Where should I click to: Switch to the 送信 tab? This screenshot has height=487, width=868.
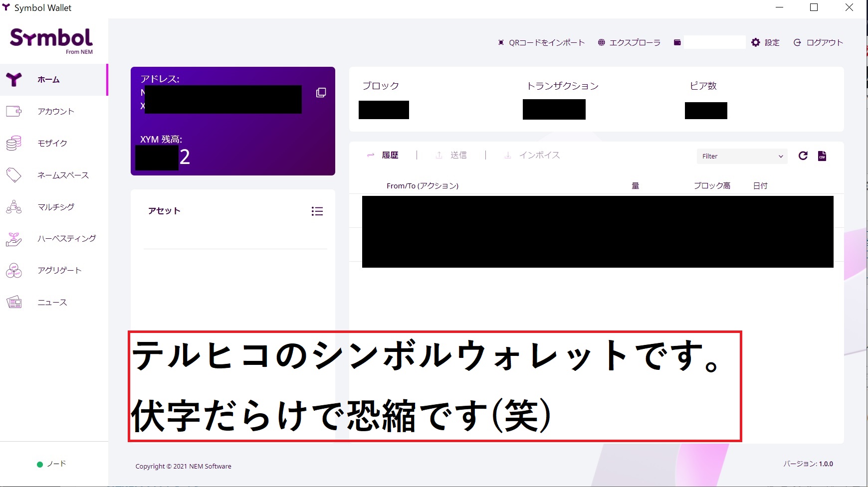(x=458, y=156)
